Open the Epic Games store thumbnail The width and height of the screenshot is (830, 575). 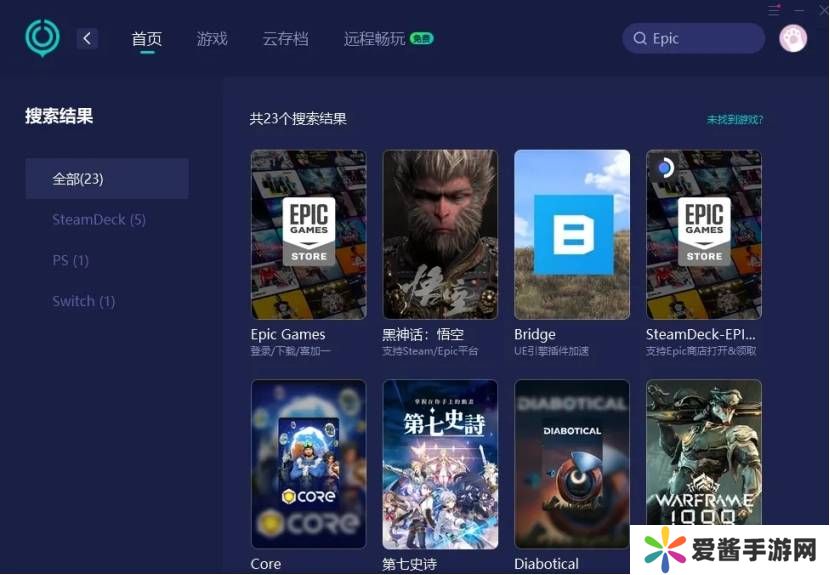click(x=308, y=235)
